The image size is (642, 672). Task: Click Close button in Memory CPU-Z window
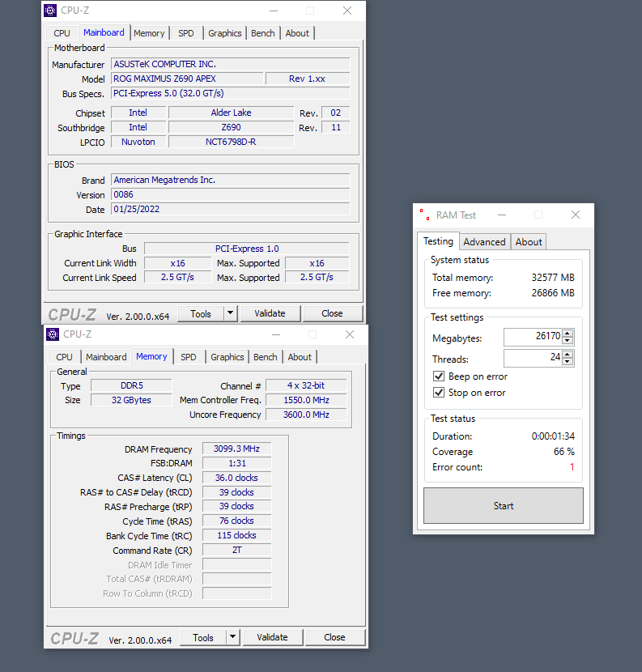click(x=334, y=638)
